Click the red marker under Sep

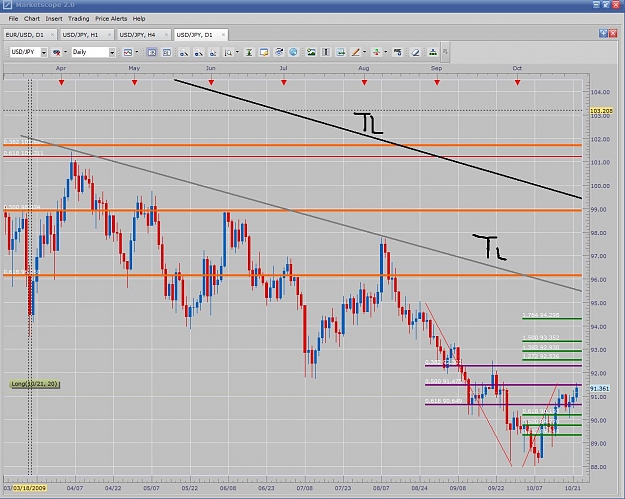pos(437,83)
